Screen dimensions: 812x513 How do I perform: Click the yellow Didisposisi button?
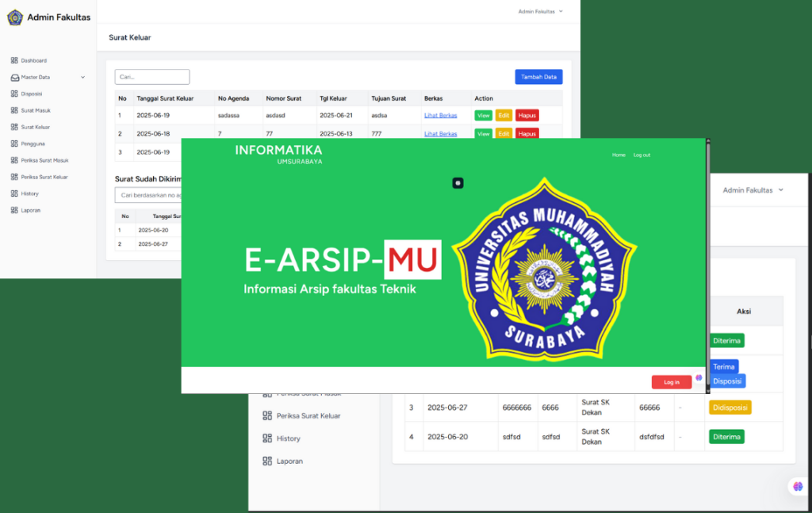730,408
